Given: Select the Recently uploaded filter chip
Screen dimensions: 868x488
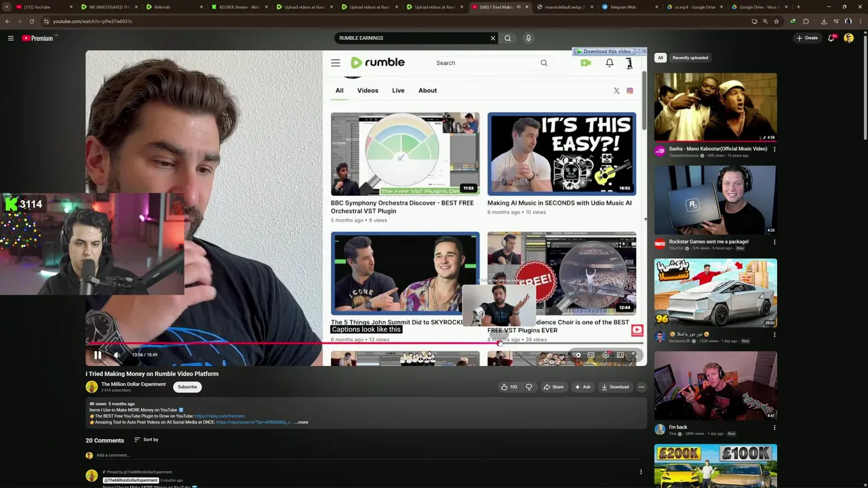Looking at the screenshot, I should [690, 58].
